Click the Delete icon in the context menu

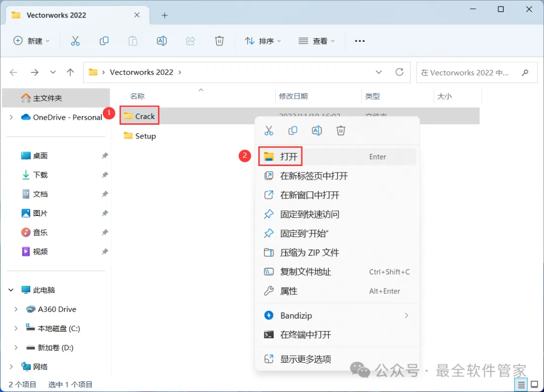(341, 131)
